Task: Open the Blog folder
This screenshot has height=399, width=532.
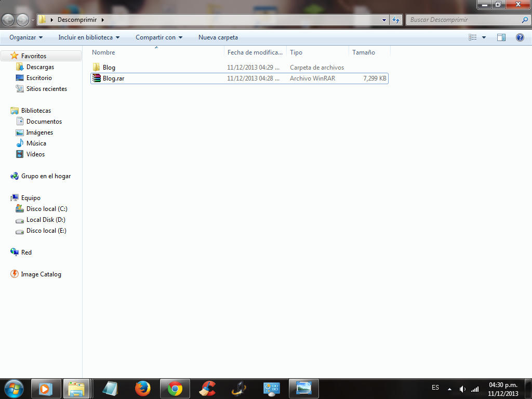Action: tap(109, 68)
